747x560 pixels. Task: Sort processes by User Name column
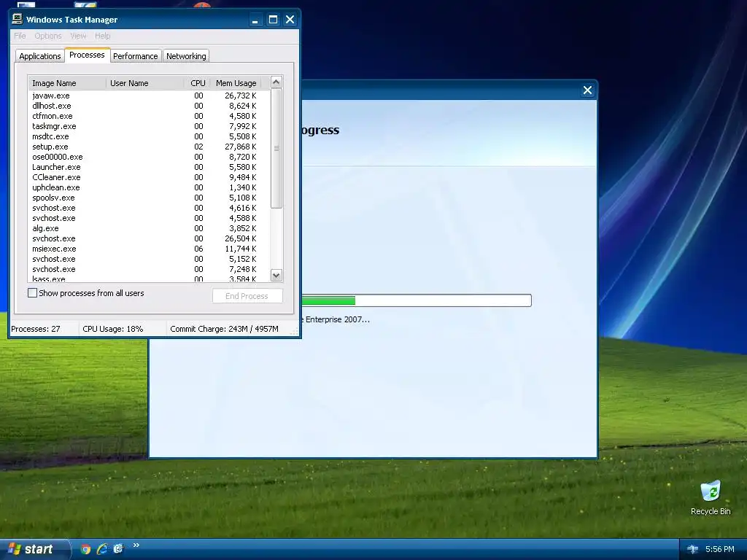tap(145, 83)
